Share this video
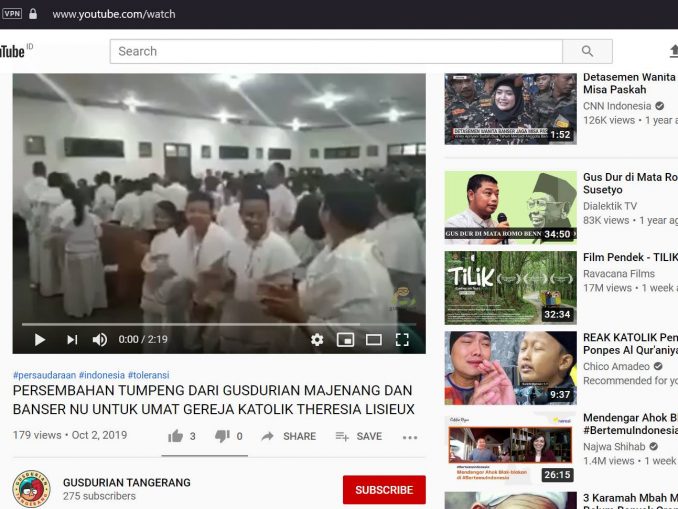Viewport: 678px width, 509px height. [x=289, y=436]
